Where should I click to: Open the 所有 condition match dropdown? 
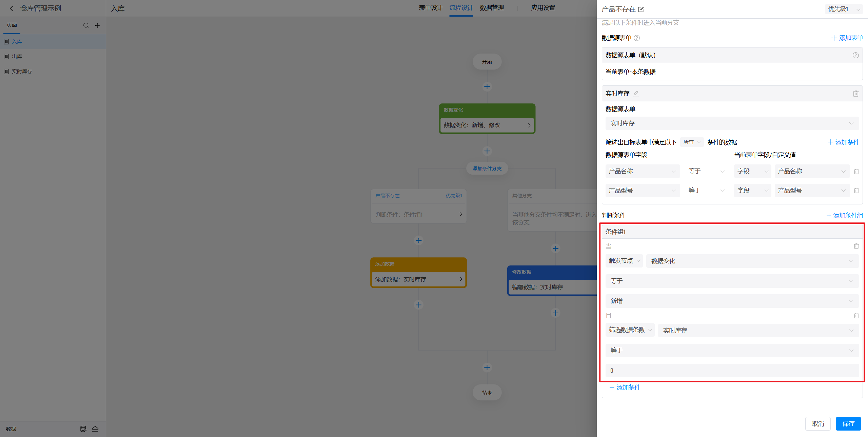(692, 142)
